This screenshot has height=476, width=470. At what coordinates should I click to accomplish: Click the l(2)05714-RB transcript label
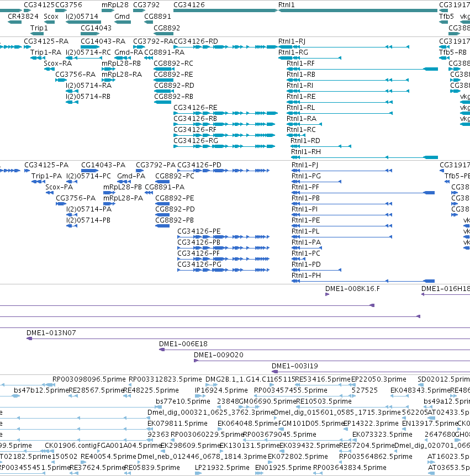(x=88, y=97)
